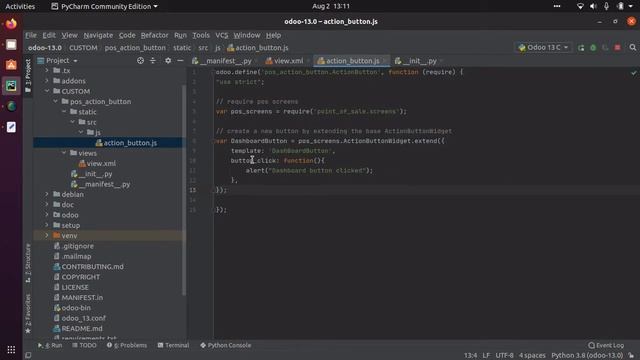Click the PyCharm icon in the dock
Screen dimensions: 640x360
[11, 86]
